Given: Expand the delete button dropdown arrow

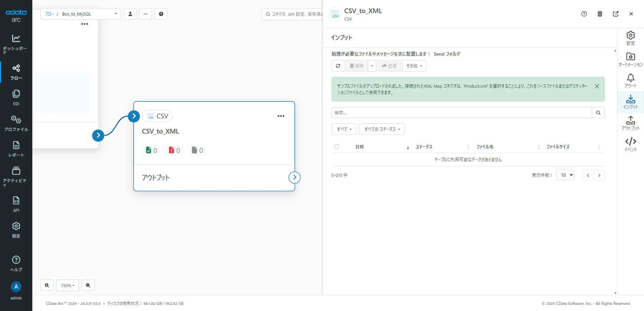Looking at the screenshot, I should click(x=372, y=66).
